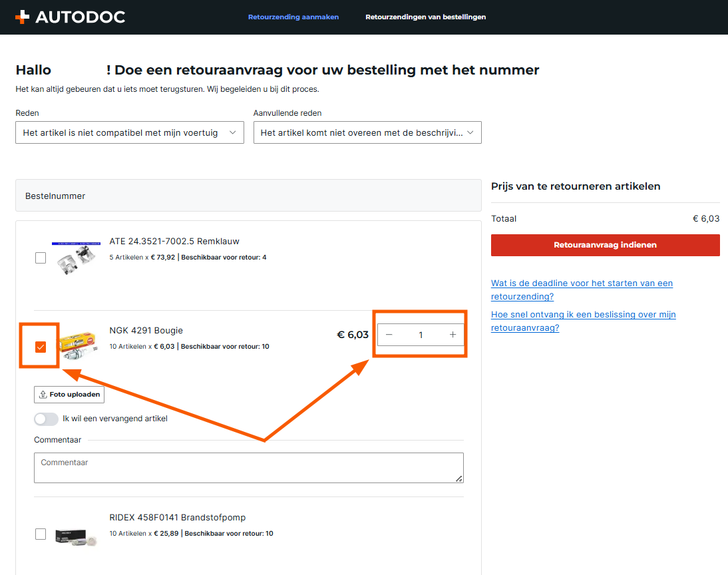Image resolution: width=728 pixels, height=575 pixels.
Task: Enable 'Ik wil een vervangend artikel' switch
Action: [46, 419]
